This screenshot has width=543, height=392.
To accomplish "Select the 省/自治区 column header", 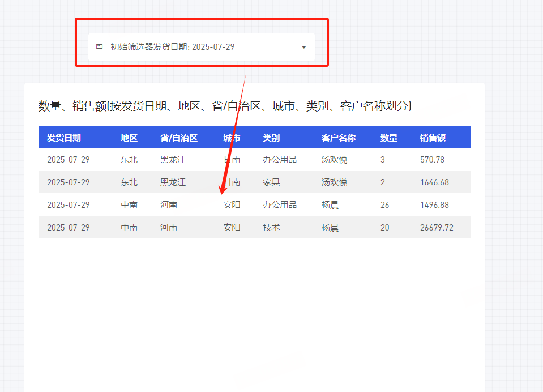I will pyautogui.click(x=178, y=138).
